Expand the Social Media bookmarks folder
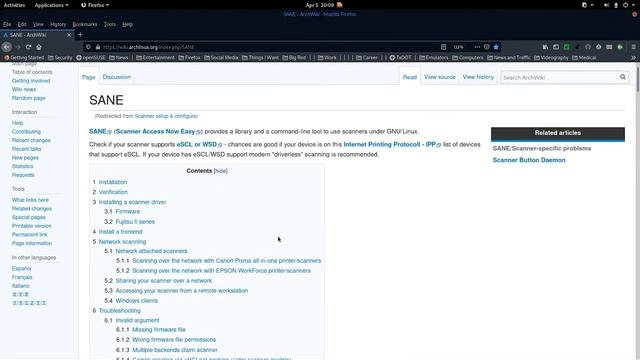Image resolution: width=640 pixels, height=360 pixels. tap(221, 58)
